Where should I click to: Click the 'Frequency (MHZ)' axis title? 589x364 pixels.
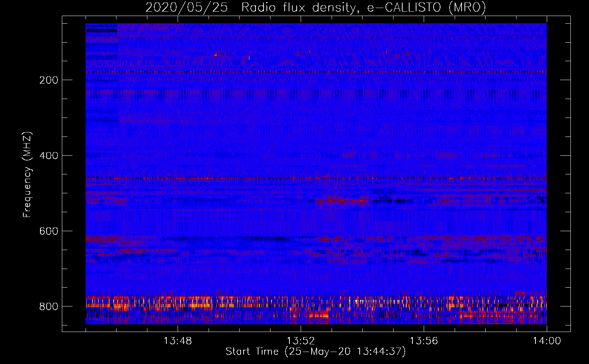click(x=27, y=174)
